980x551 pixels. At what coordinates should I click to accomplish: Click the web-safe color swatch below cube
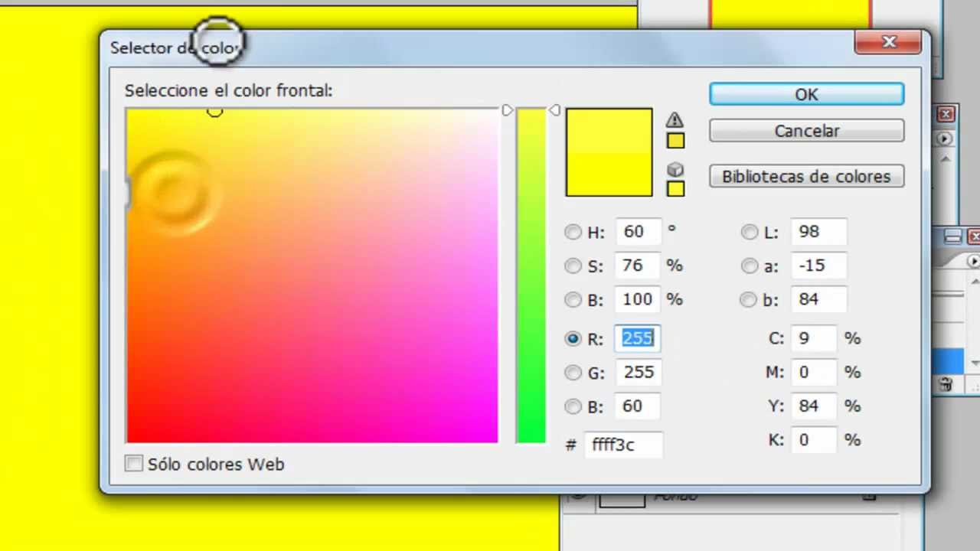pyautogui.click(x=675, y=188)
